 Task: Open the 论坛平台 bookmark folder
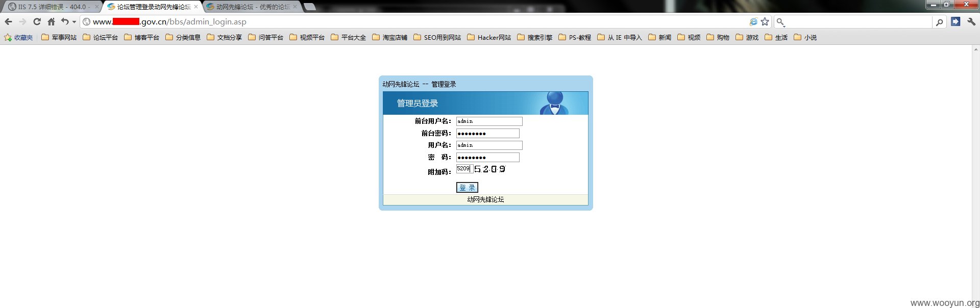[100, 38]
